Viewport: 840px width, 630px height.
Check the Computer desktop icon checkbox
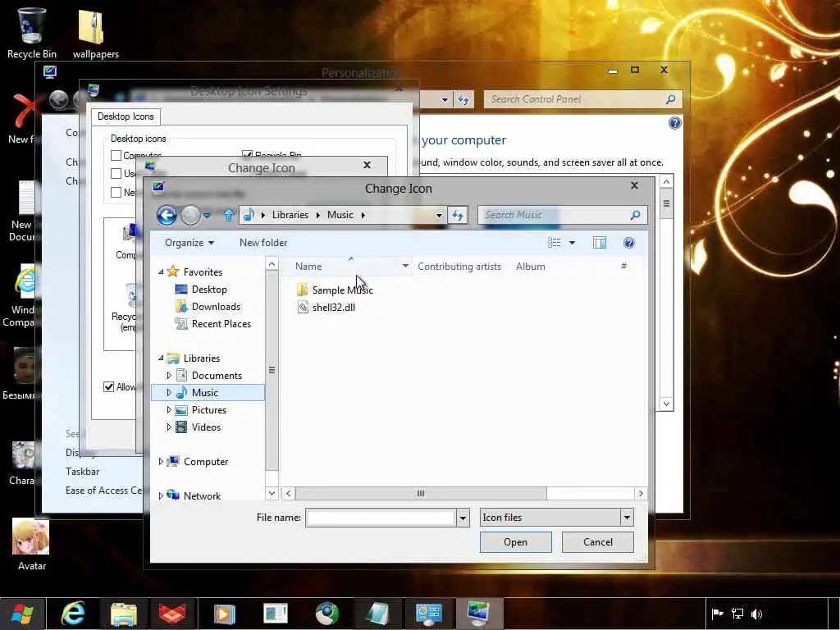tap(116, 155)
